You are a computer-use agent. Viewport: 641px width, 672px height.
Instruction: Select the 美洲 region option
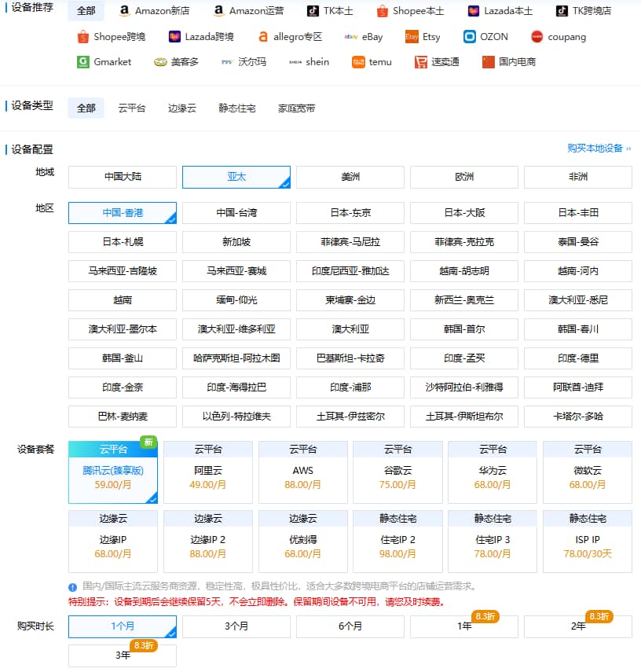[x=350, y=178]
